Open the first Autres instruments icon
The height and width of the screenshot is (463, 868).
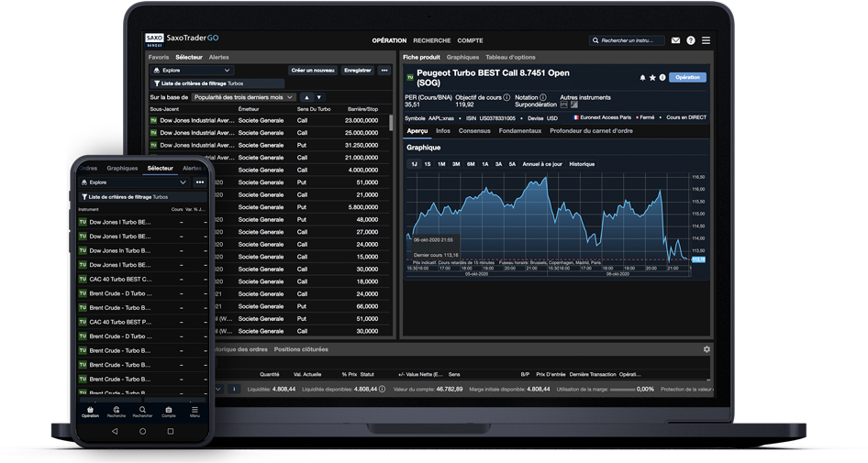pos(564,105)
